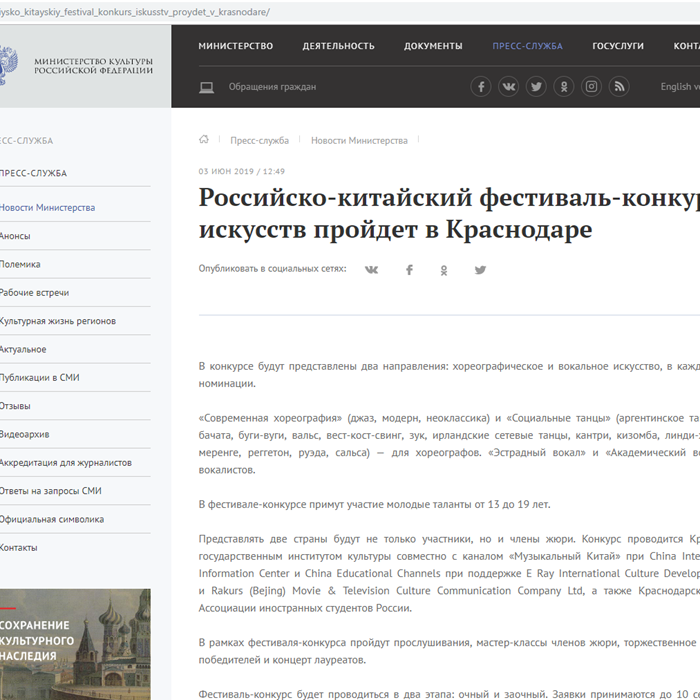Go to home via breadcrumb house icon

(x=204, y=139)
